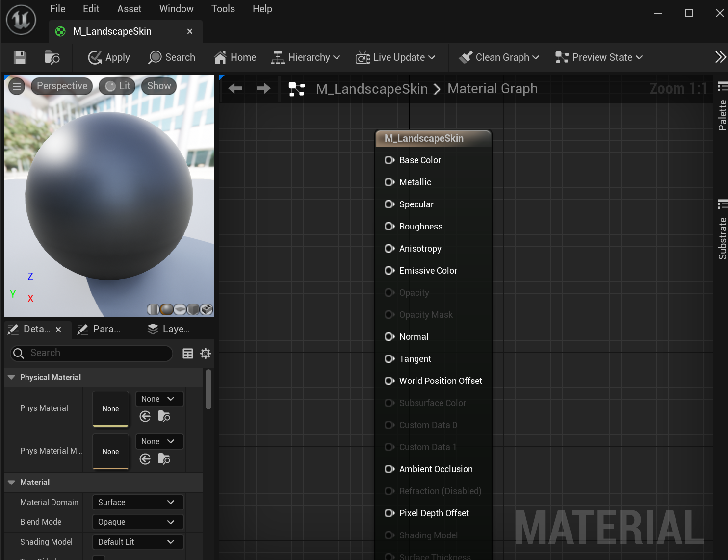Screen dimensions: 728x560
Task: Open the Clean Graph dropdown
Action: coord(498,57)
